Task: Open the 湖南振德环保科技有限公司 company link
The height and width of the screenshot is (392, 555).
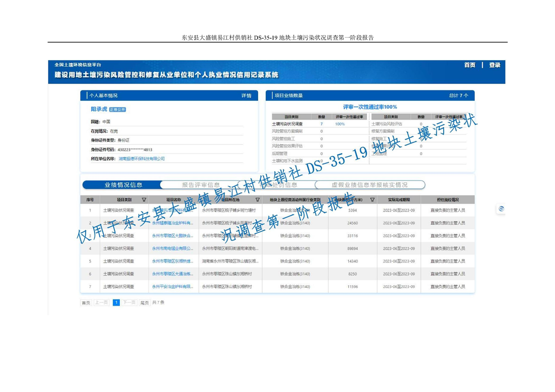Action: [141, 159]
